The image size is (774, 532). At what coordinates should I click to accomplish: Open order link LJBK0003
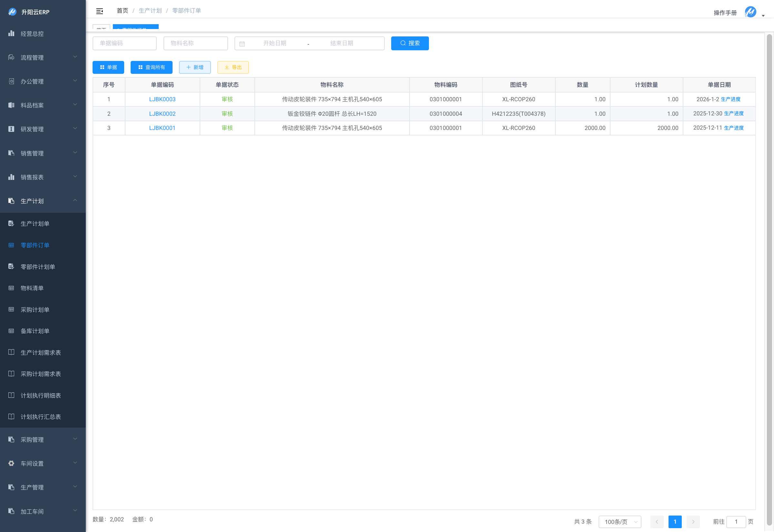pos(162,99)
